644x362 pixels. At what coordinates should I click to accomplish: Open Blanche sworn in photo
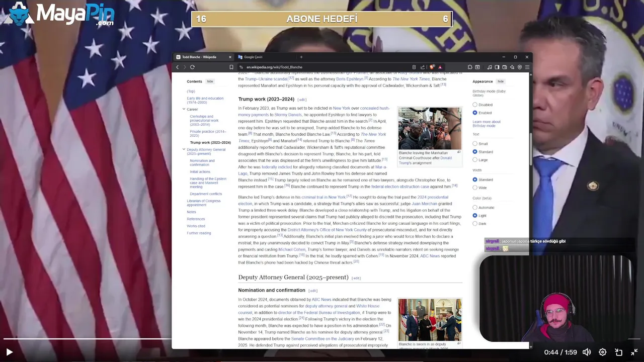pyautogui.click(x=430, y=320)
